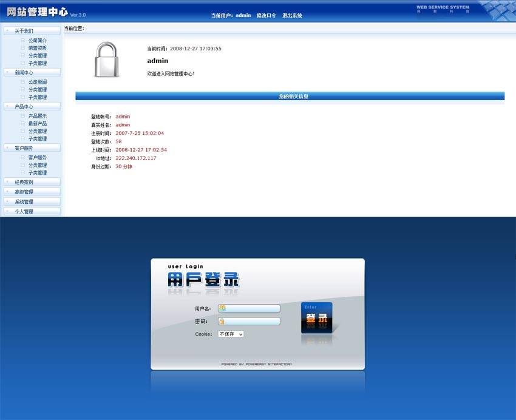Click the small icon beside 产品展示
Viewport: 516px width, 420px height.
coord(23,116)
